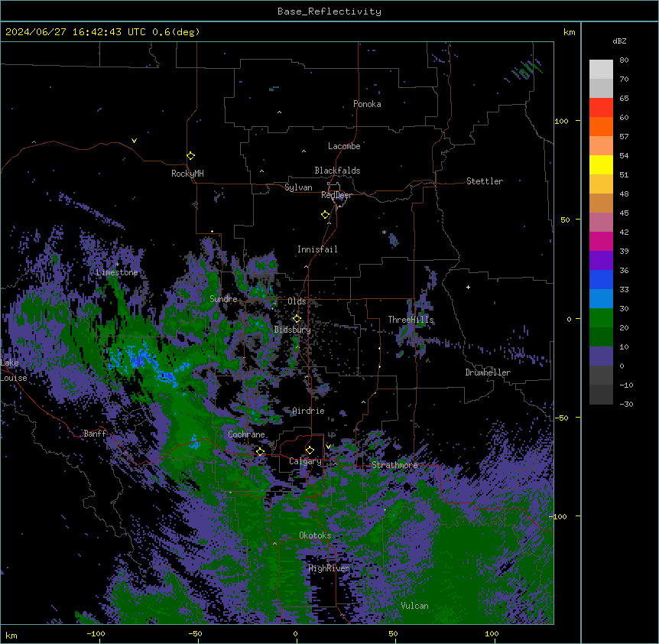Click the yellow station marker above RockyMH
This screenshot has width=659, height=644.
(190, 156)
